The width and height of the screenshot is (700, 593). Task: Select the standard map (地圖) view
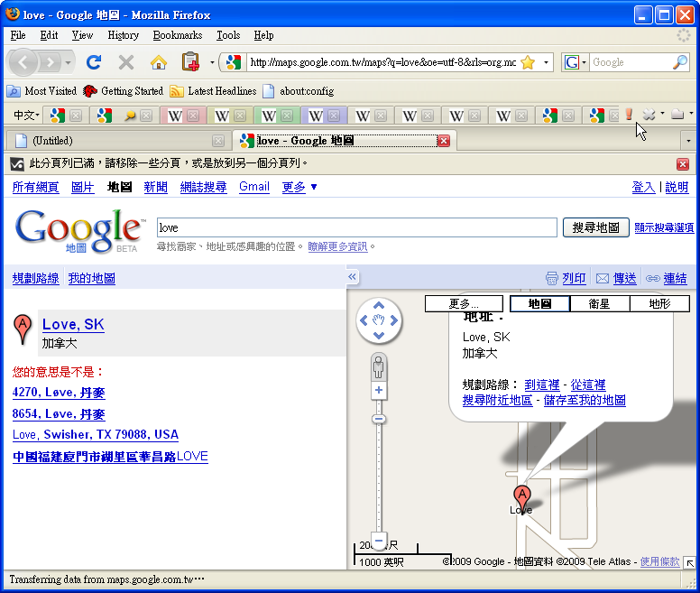[x=539, y=304]
